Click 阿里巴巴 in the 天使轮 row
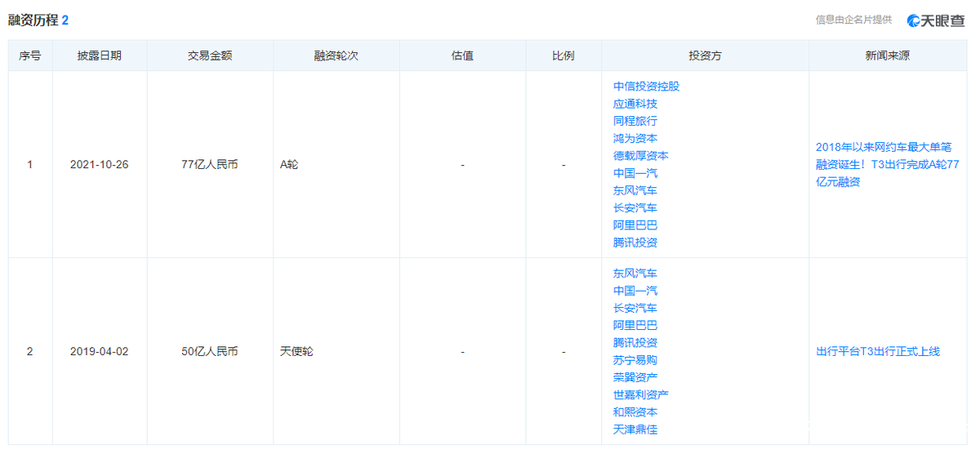This screenshot has width=980, height=454. [635, 325]
